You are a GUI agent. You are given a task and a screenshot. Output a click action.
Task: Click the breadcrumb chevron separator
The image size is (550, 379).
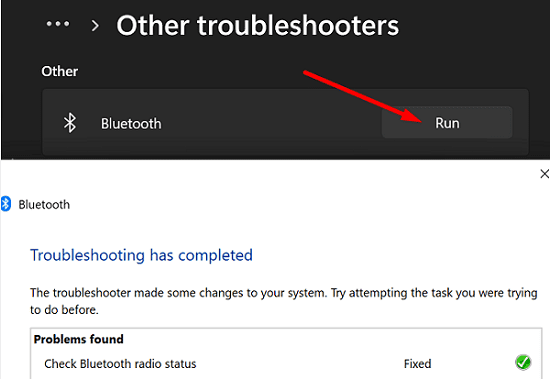(x=95, y=26)
